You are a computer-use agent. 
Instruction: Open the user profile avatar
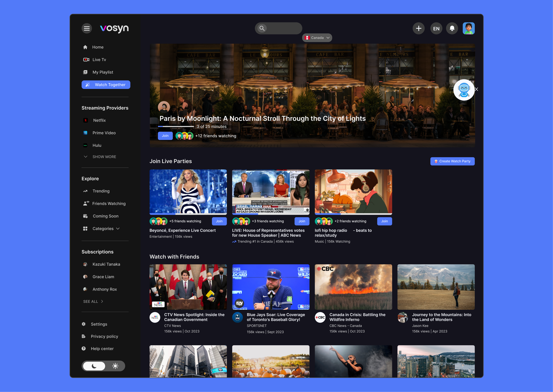coord(468,29)
